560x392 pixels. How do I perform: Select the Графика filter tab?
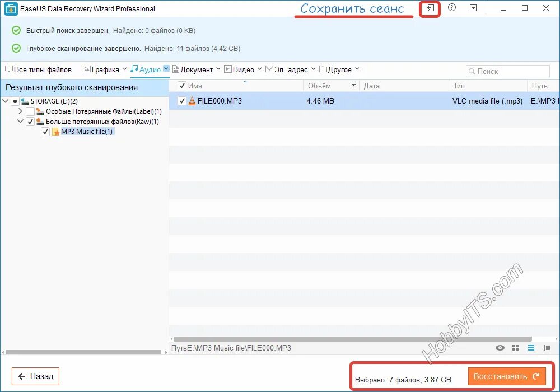(101, 69)
